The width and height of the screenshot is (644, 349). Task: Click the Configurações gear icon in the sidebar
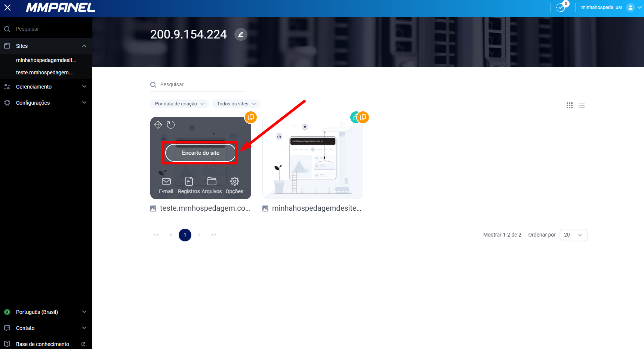click(x=7, y=103)
